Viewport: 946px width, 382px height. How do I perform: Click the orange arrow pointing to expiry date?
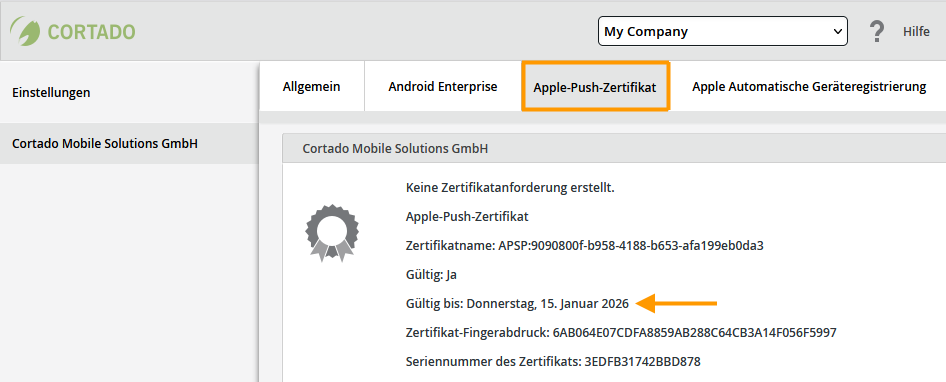click(677, 304)
